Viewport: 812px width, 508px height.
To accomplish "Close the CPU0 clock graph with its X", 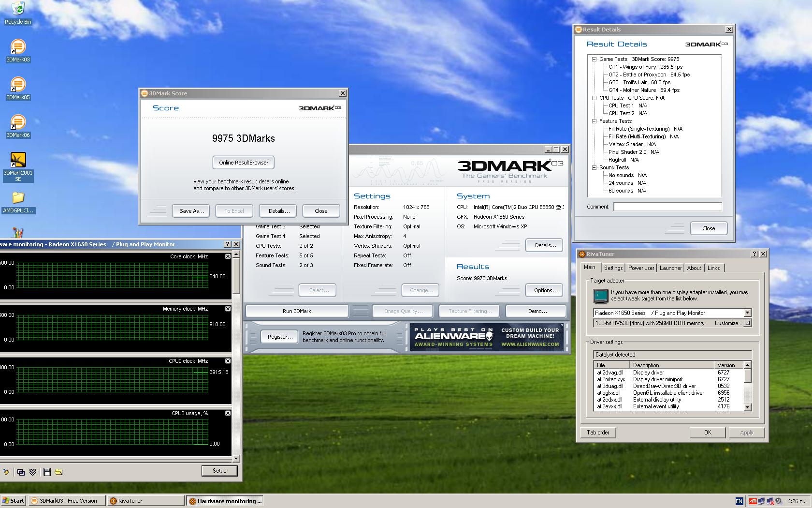I will click(228, 361).
